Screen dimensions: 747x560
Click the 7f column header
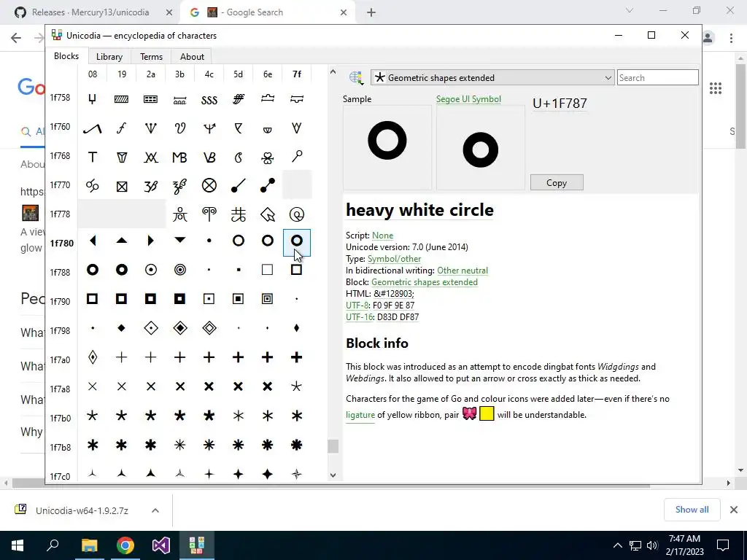point(297,74)
